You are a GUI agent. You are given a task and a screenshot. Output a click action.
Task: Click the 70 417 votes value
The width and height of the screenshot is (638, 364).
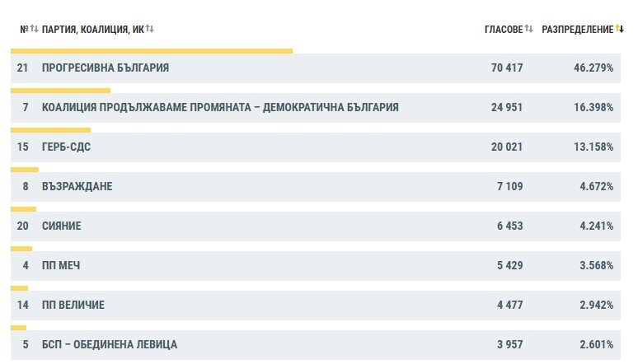(x=507, y=68)
